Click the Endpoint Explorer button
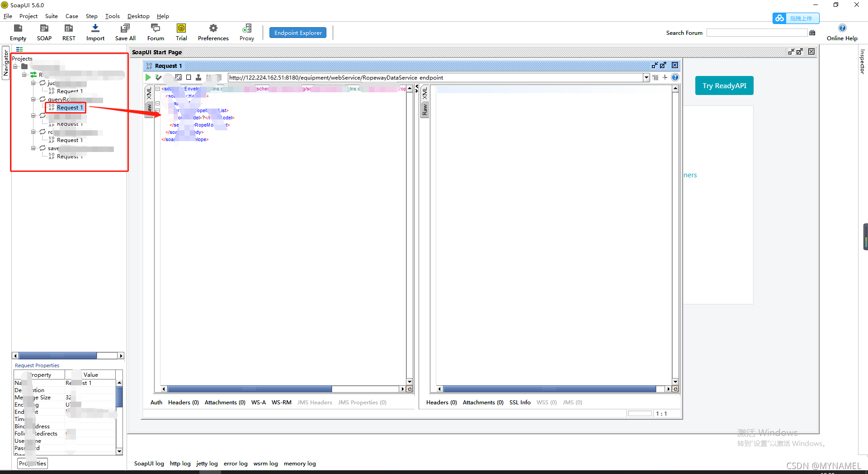This screenshot has height=474, width=868. [x=298, y=33]
